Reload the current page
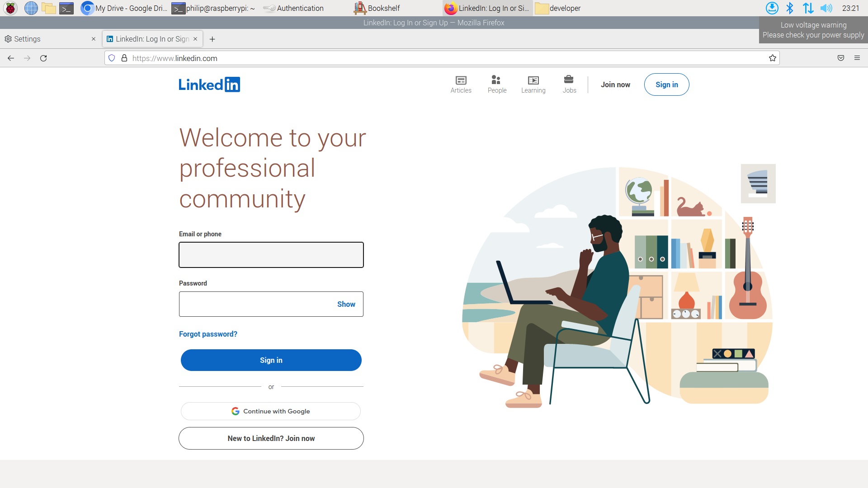 (x=43, y=58)
